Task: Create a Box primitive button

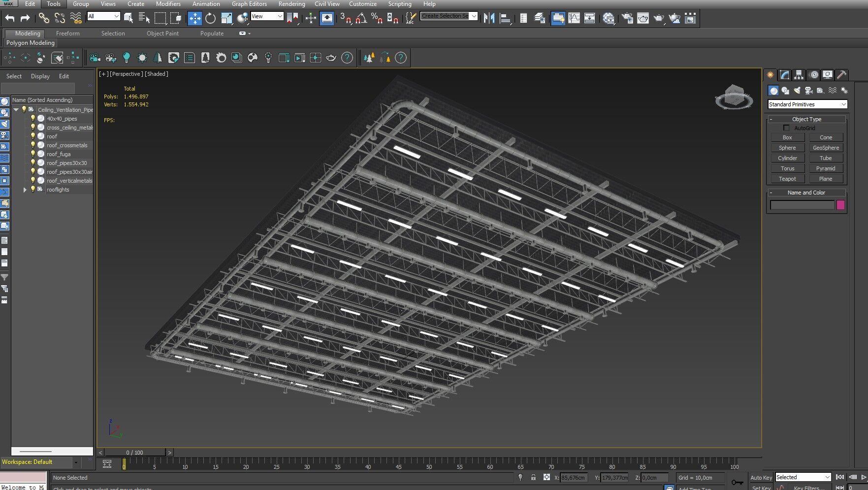Action: click(787, 137)
